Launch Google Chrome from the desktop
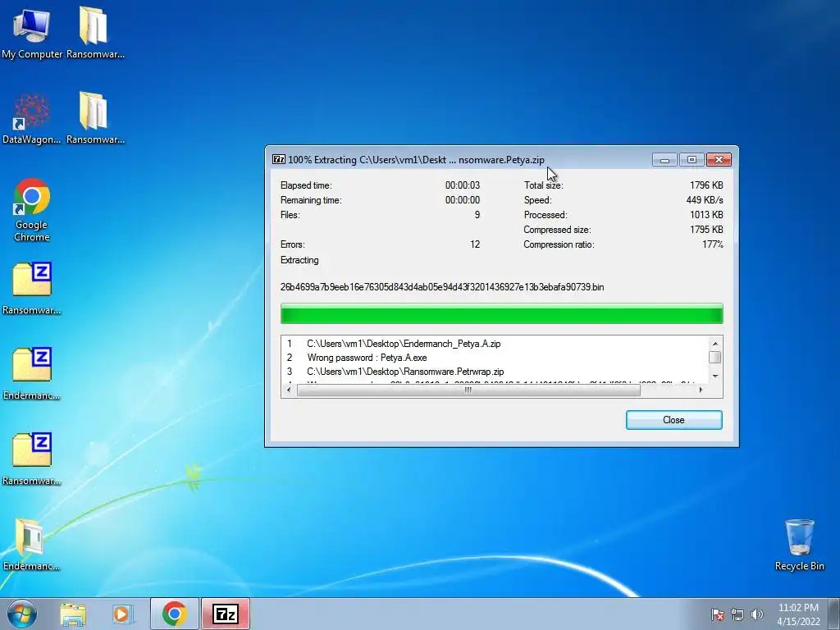The image size is (840, 630). click(32, 210)
